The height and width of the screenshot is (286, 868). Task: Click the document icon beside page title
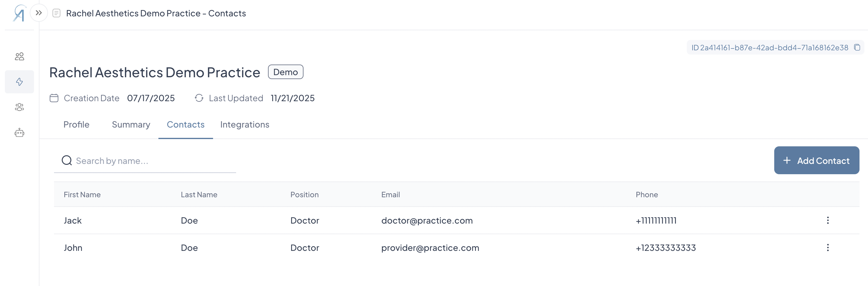click(57, 13)
